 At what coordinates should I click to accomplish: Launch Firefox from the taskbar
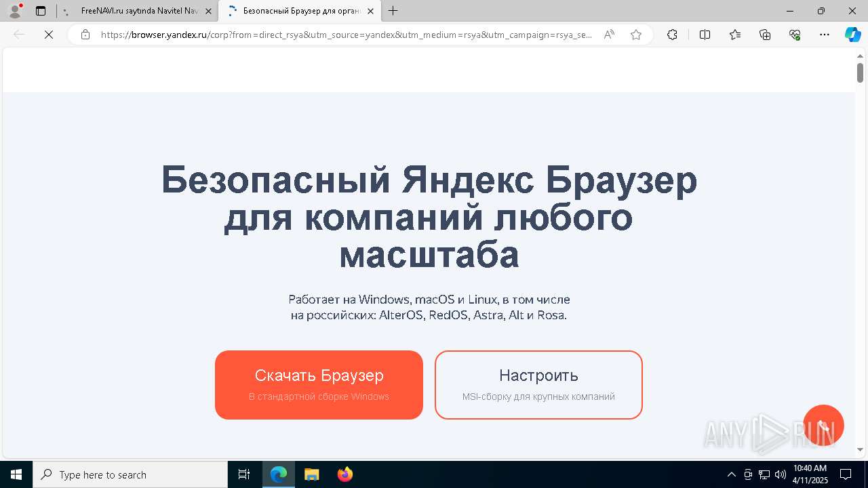tap(344, 474)
